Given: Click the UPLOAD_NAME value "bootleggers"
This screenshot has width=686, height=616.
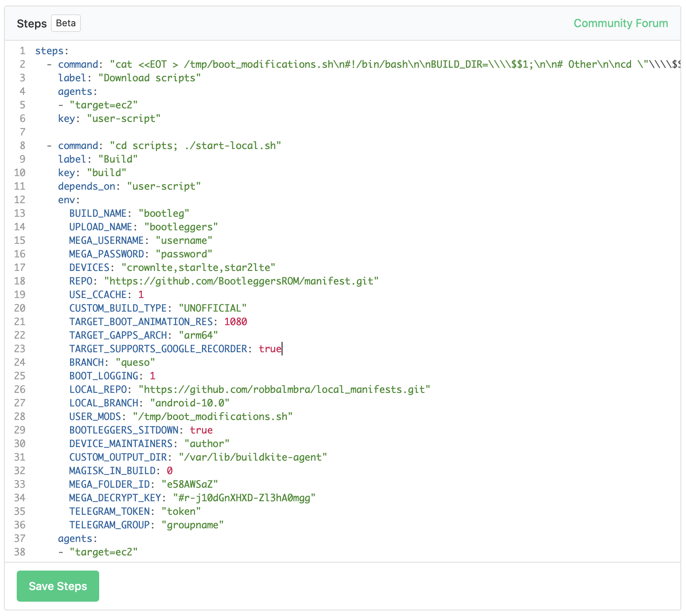Looking at the screenshot, I should pos(181,227).
